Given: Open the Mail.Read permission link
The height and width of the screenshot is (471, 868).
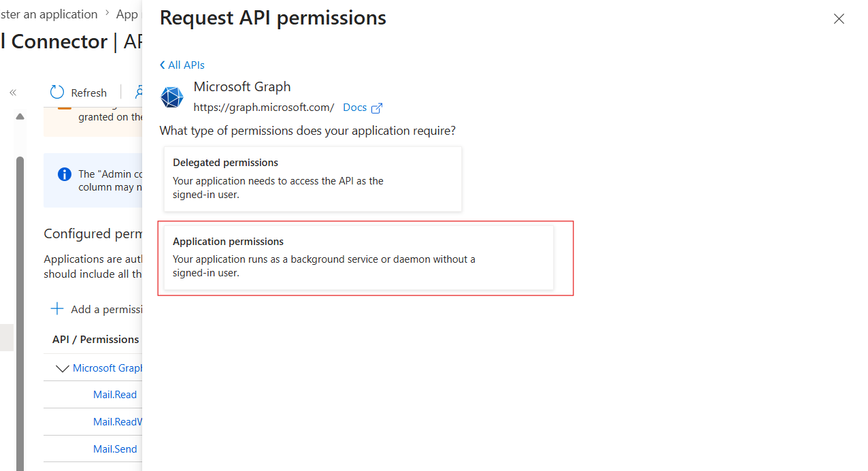Looking at the screenshot, I should coord(115,395).
